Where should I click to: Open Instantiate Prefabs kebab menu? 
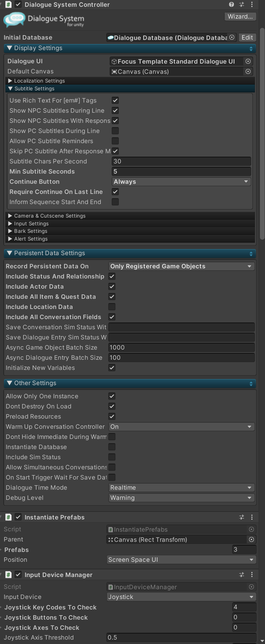click(252, 517)
